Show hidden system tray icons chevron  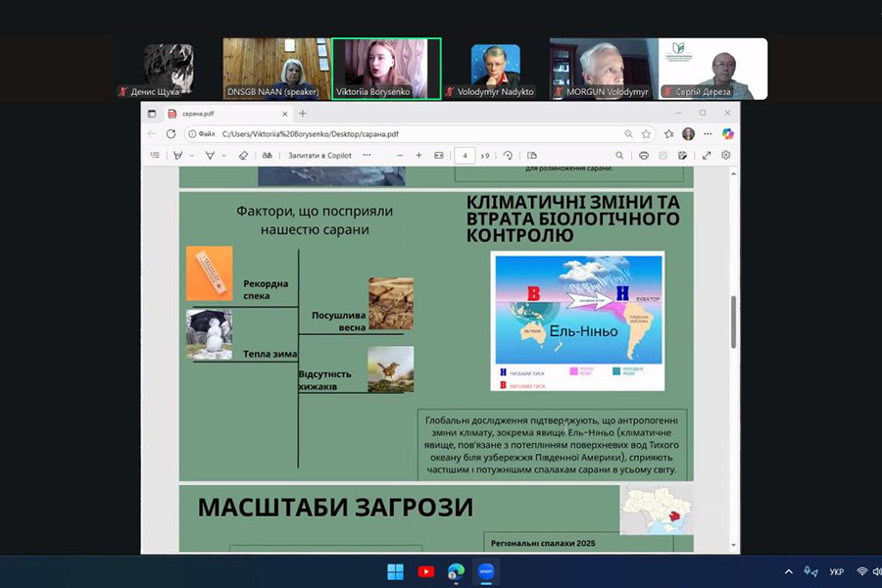(x=789, y=571)
